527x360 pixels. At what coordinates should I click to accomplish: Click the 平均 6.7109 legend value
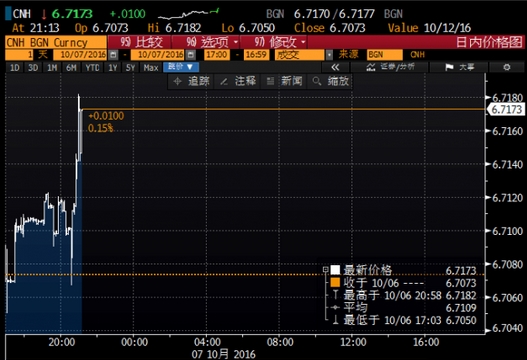click(461, 308)
